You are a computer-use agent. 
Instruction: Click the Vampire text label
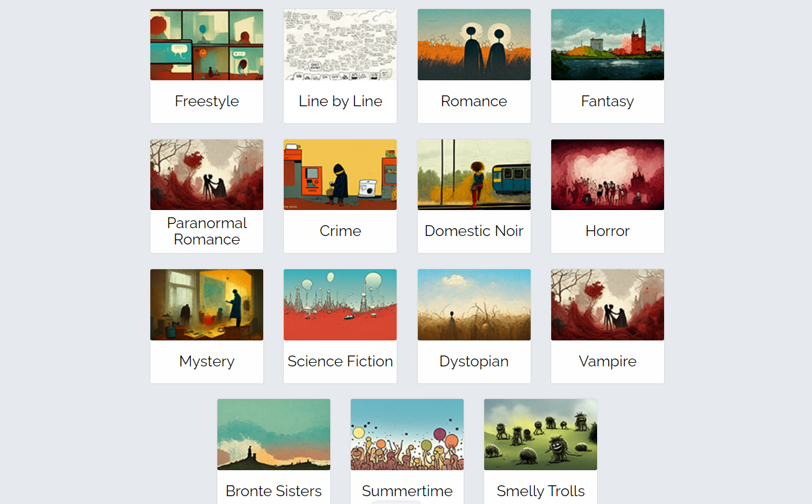(x=607, y=362)
